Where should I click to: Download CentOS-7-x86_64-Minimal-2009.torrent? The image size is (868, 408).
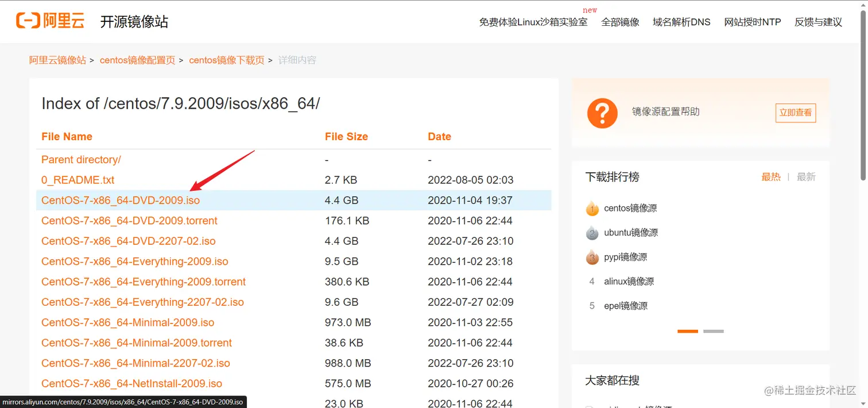pyautogui.click(x=137, y=343)
